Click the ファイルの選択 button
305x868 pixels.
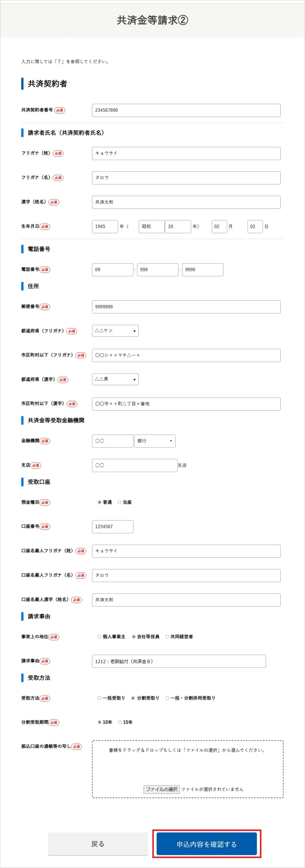162,789
